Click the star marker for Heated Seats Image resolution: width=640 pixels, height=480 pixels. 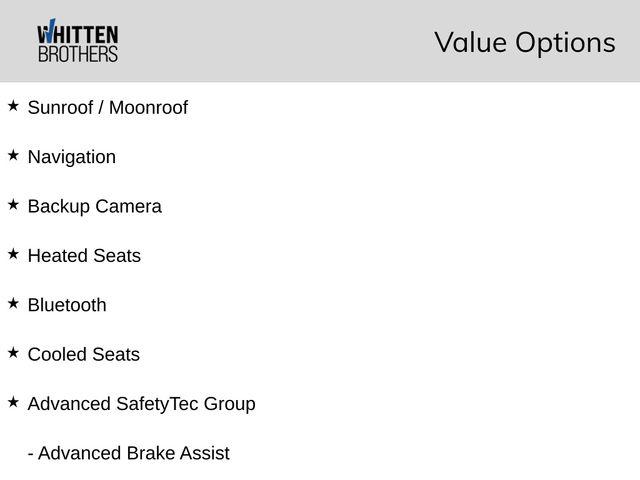13,254
